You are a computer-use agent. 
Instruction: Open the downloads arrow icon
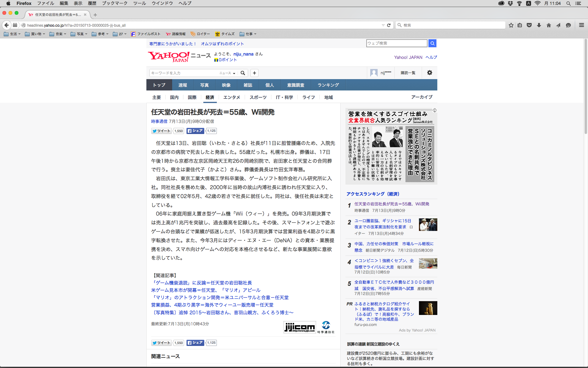pyautogui.click(x=539, y=25)
